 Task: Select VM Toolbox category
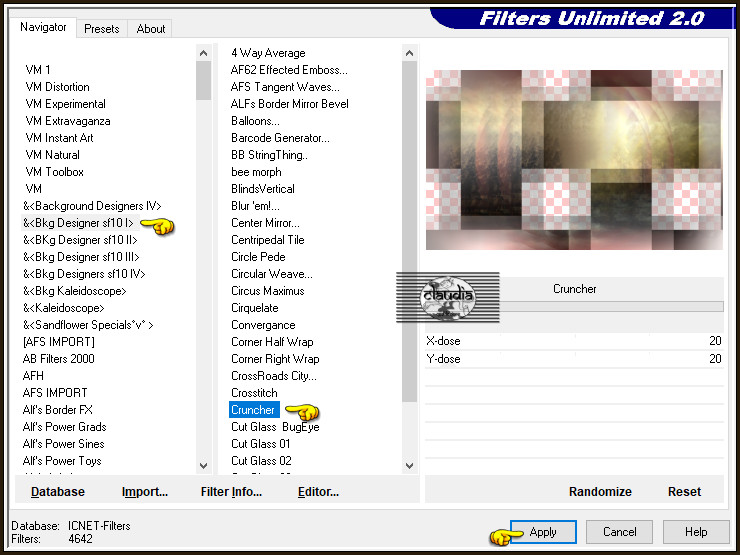point(54,172)
